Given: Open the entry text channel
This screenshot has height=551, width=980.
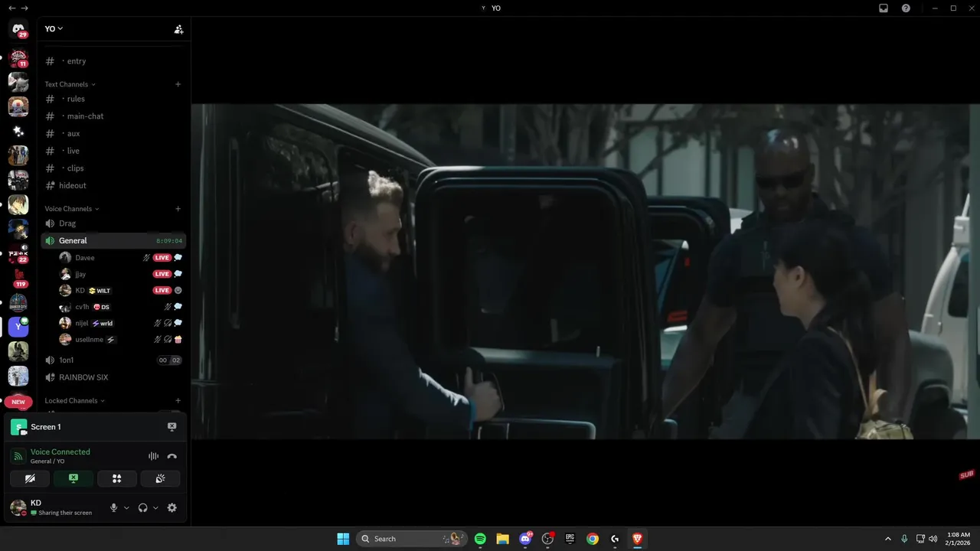Looking at the screenshot, I should click(x=113, y=61).
